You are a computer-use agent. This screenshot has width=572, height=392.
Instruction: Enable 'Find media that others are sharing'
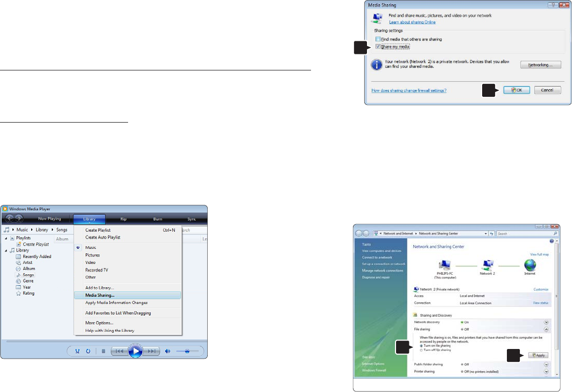point(378,39)
